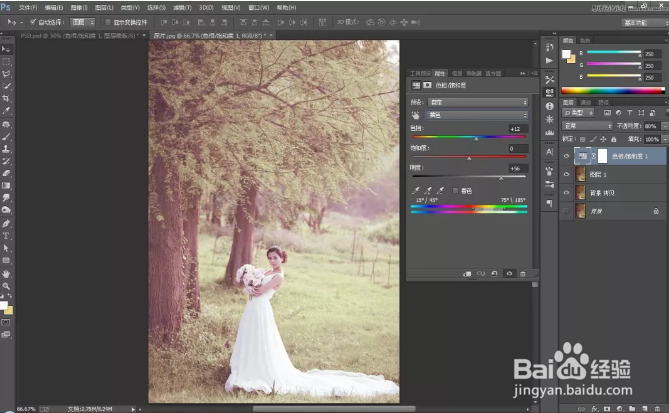Open the Paragraph panel icon in dock
Image resolution: width=669 pixels, height=413 pixels.
click(550, 204)
